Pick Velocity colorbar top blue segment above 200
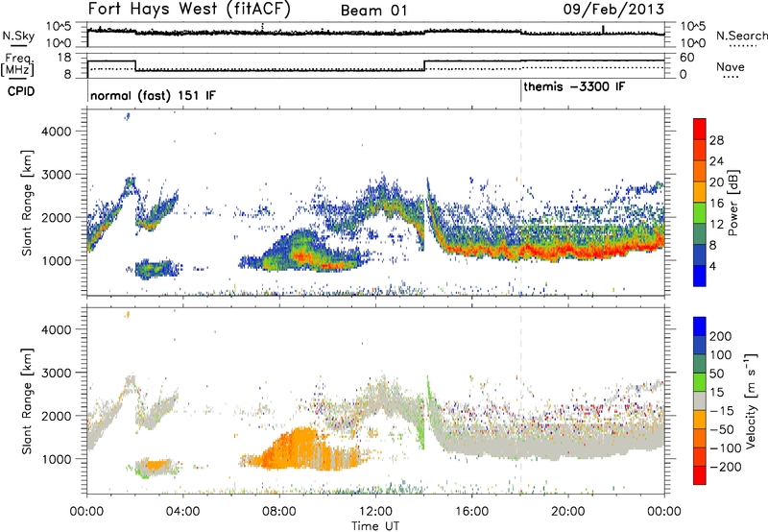 click(700, 326)
